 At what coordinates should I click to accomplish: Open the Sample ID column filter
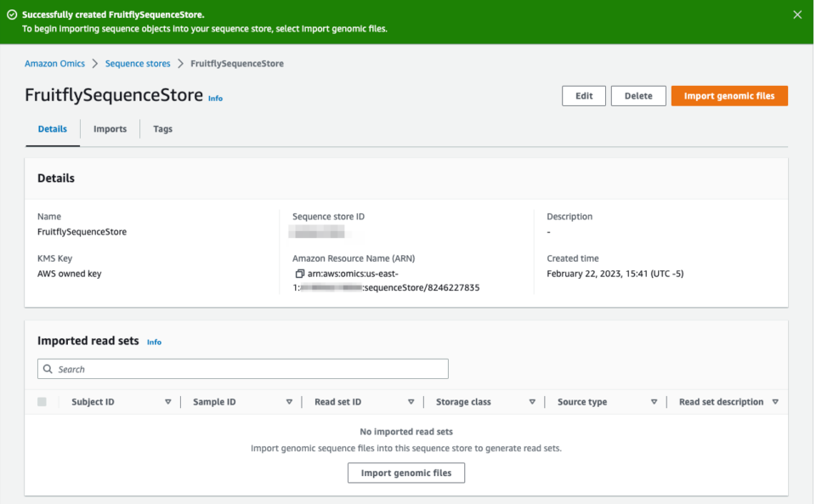[x=290, y=401]
